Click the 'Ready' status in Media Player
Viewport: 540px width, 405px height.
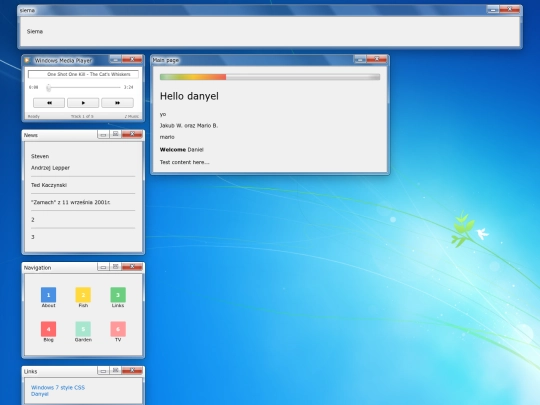[x=33, y=116]
